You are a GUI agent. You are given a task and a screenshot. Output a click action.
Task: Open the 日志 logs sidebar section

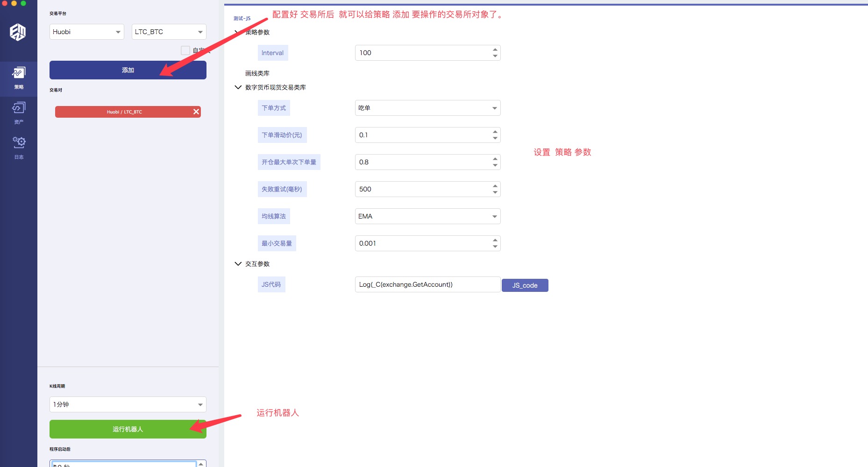[19, 149]
